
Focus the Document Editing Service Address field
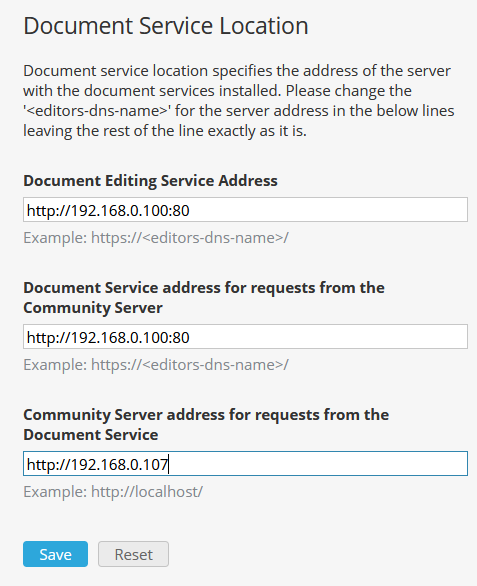pos(245,210)
